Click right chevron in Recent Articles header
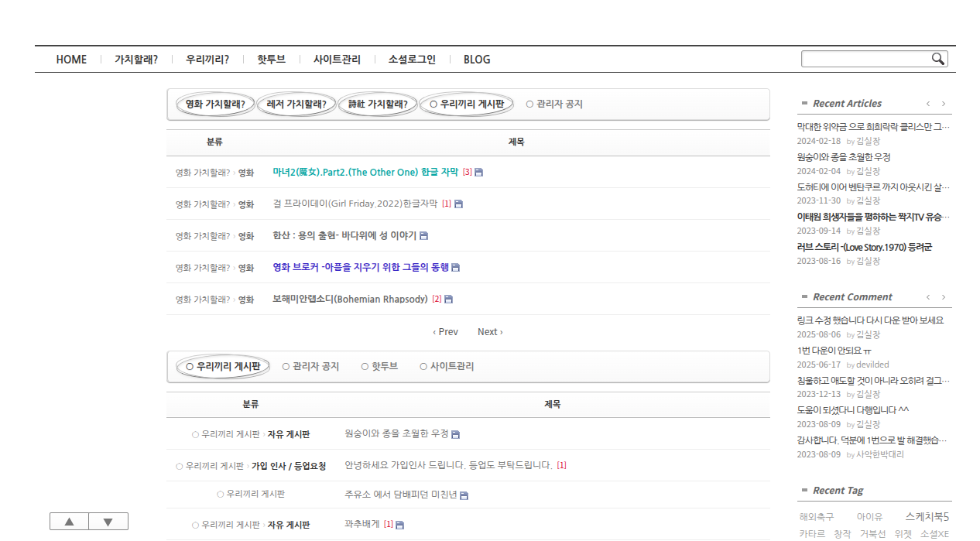The width and height of the screenshot is (980, 541). (943, 103)
